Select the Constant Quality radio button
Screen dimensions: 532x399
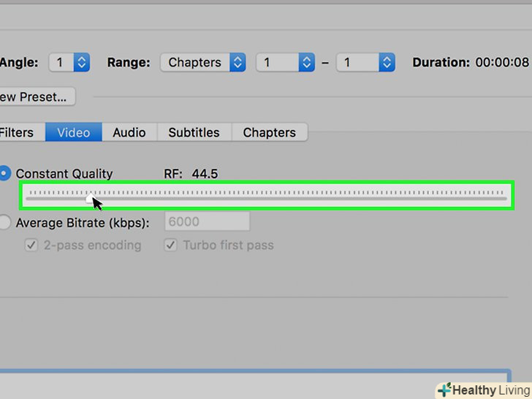(4, 173)
